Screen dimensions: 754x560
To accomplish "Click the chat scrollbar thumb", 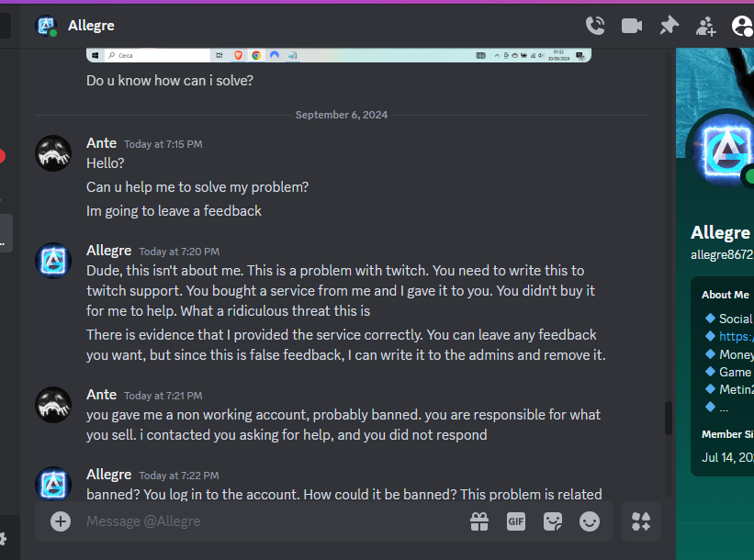I will (668, 418).
